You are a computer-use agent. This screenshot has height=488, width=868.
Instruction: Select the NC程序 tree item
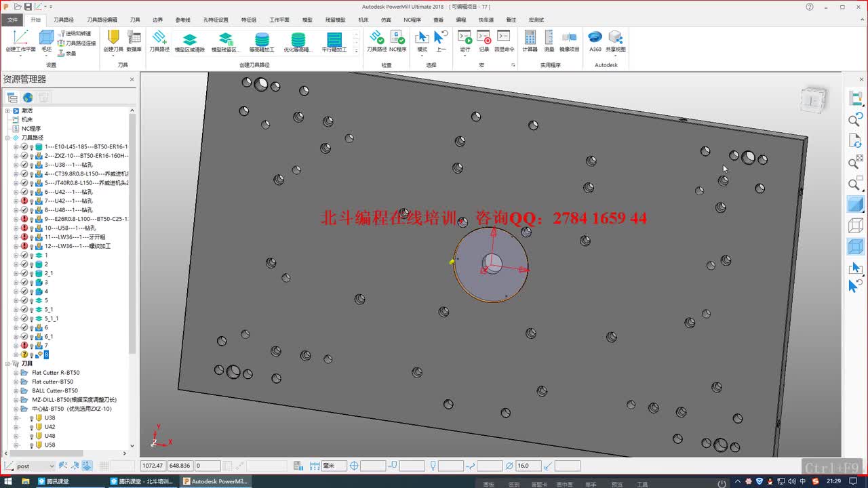[x=31, y=129]
